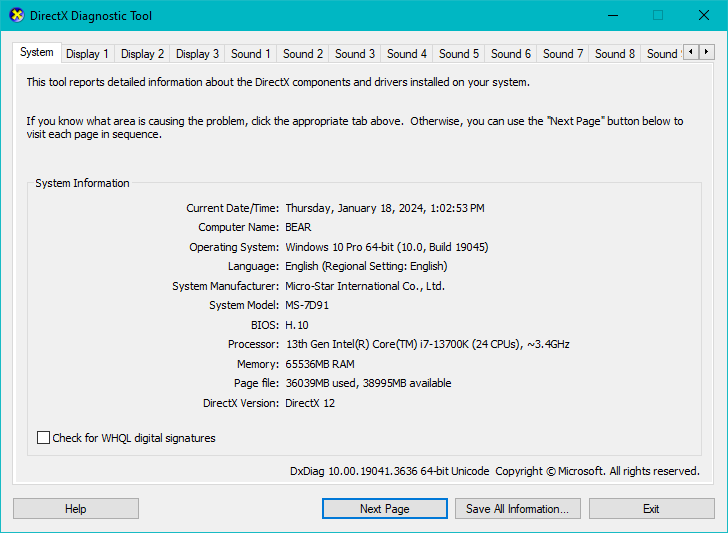Screen dimensions: 728x533
Task: View the Sound 5 tab
Action: tap(459, 54)
